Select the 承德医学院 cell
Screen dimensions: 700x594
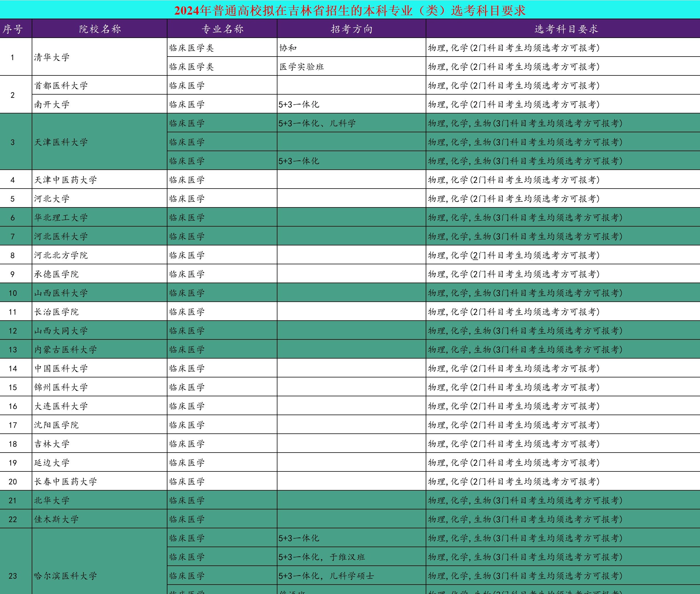[100, 274]
